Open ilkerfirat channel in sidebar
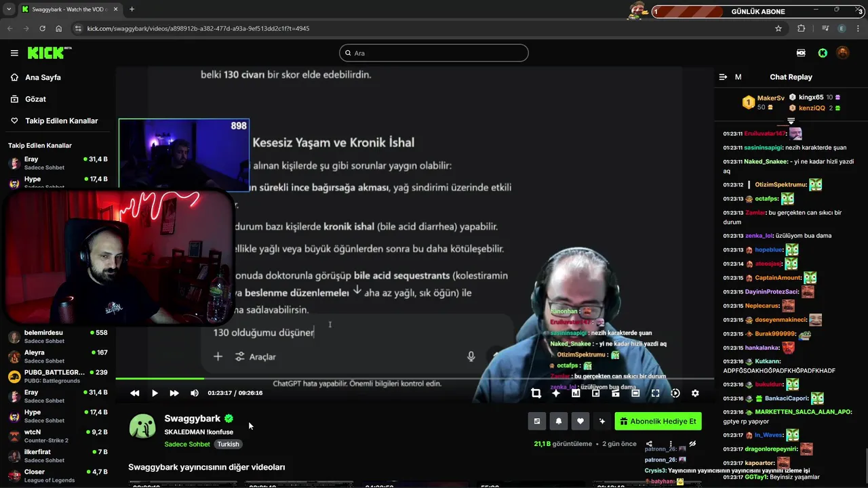 coord(58,455)
